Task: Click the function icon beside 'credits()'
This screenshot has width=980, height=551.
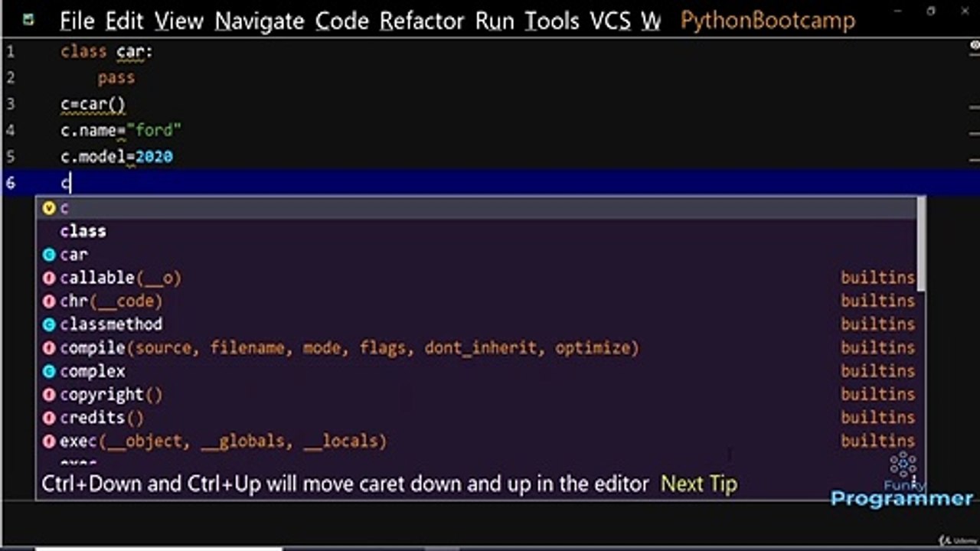Action: coord(49,418)
